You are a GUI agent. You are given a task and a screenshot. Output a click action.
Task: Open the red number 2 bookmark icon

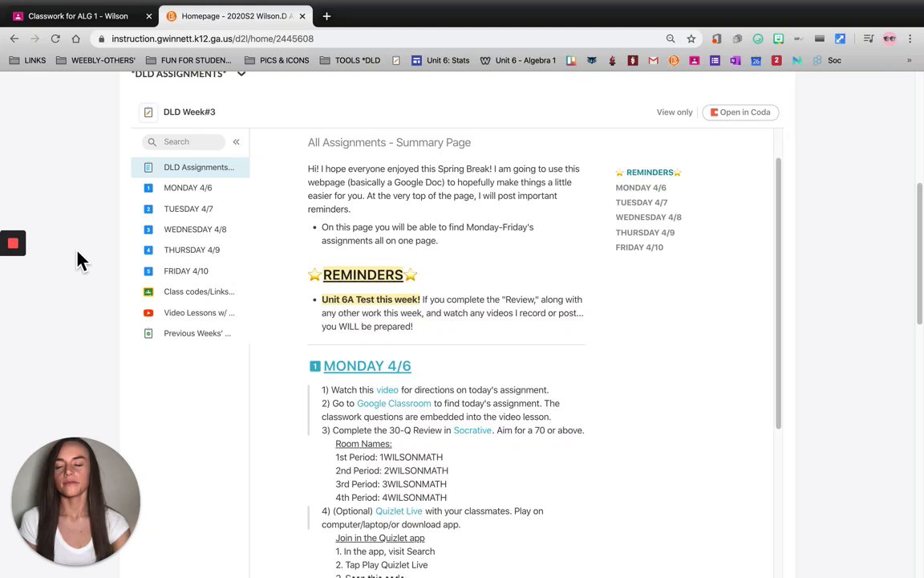pos(776,60)
